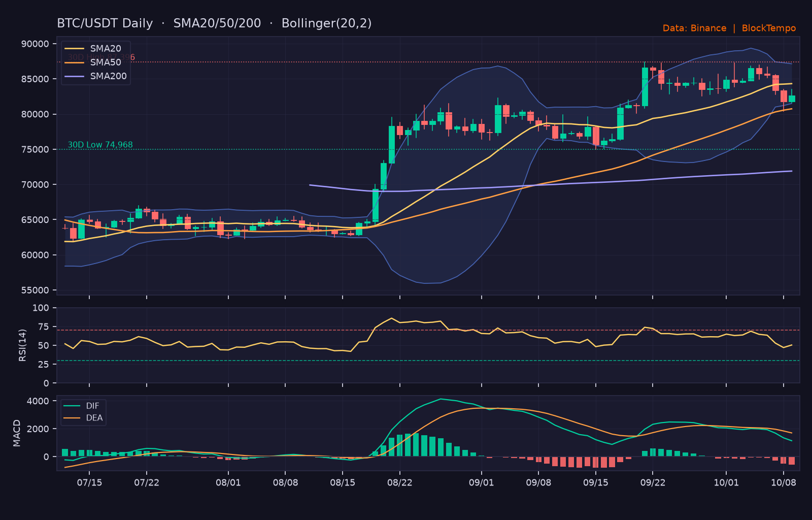The image size is (812, 520).
Task: Click the 10/08 date tick label
Action: point(784,482)
